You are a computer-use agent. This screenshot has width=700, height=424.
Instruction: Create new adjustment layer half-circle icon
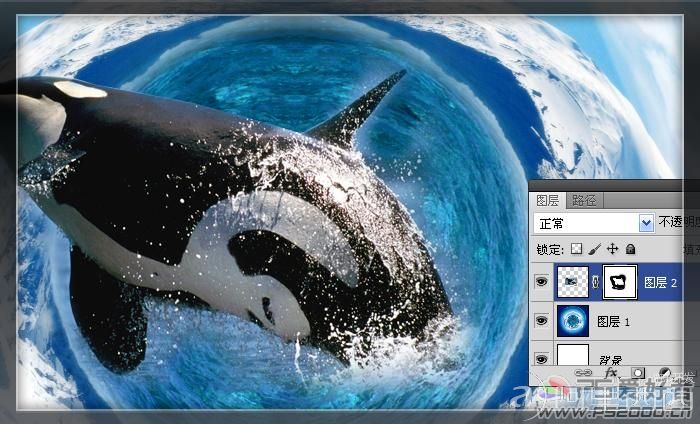point(665,373)
